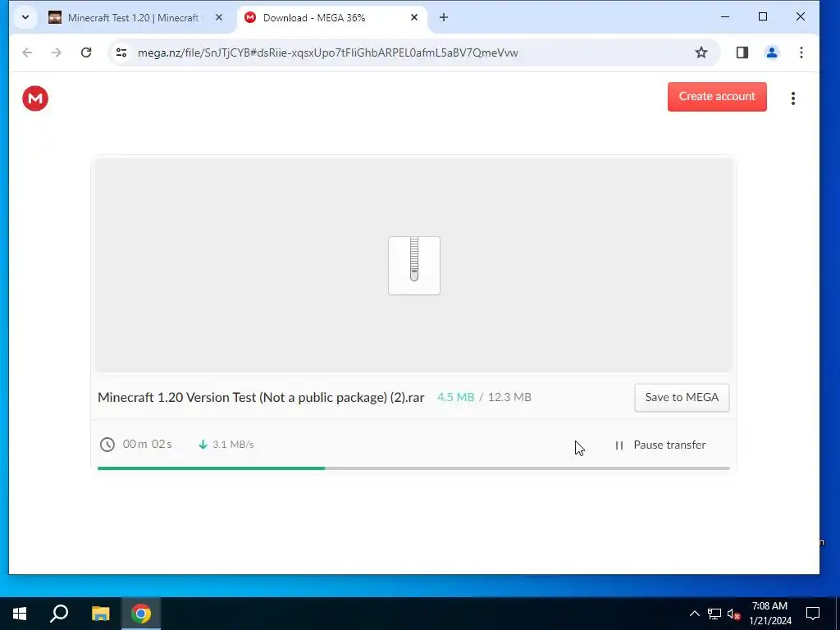Open the Chrome profile avatar
Image resolution: width=840 pixels, height=630 pixels.
pyautogui.click(x=772, y=52)
